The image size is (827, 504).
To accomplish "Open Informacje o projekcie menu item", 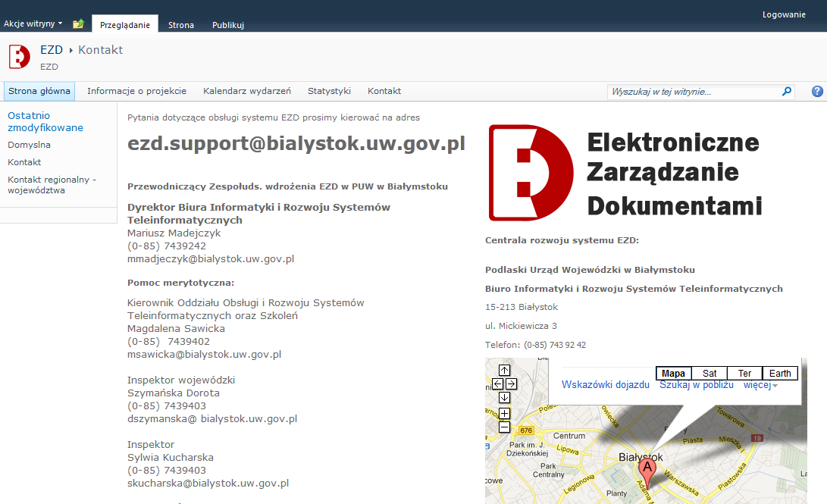I will (136, 91).
